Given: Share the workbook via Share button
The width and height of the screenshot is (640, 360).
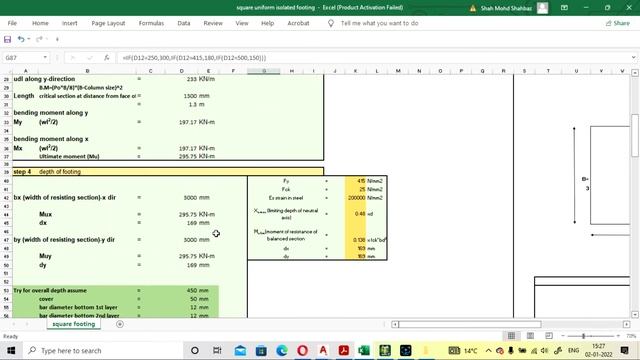Looking at the screenshot, I should tap(618, 23).
